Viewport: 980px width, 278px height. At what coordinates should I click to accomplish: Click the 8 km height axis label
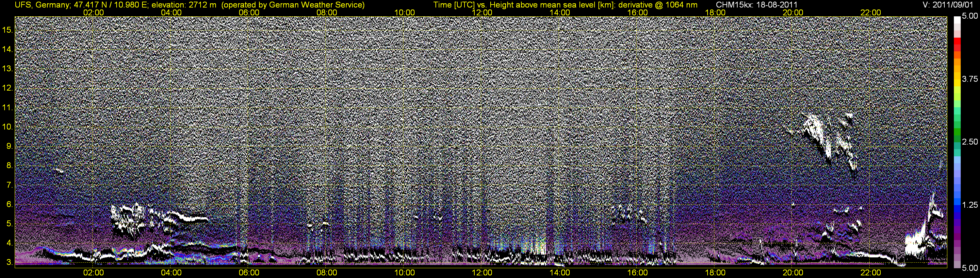[x=9, y=166]
